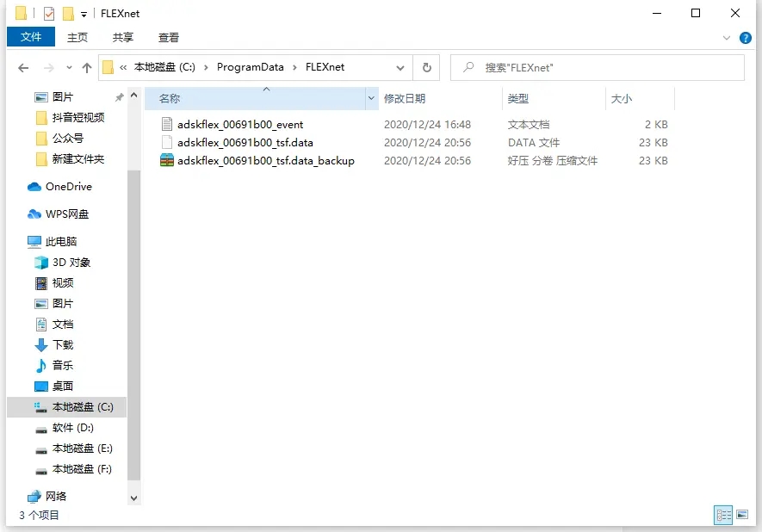Click the properties checkmark icon in title bar

pos(48,14)
